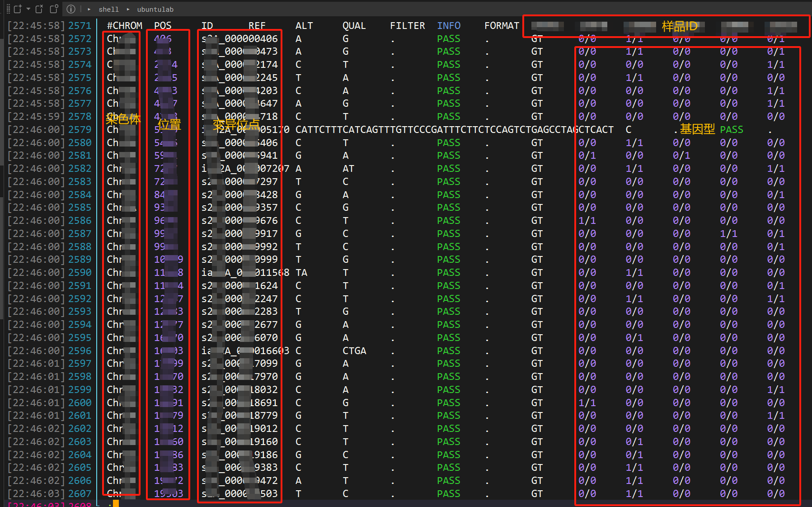This screenshot has width=812, height=507.
Task: Click the CTGA value in line 2596
Action: tap(354, 351)
